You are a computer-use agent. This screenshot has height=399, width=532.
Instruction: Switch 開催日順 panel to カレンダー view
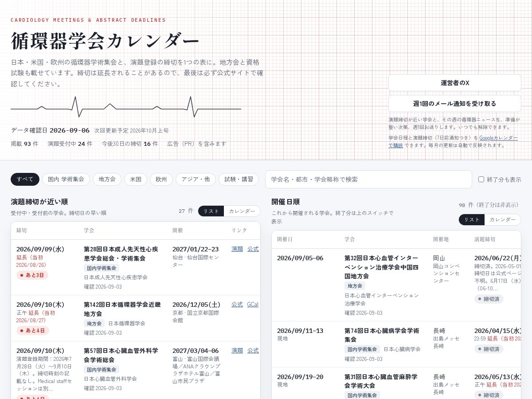pos(503,220)
